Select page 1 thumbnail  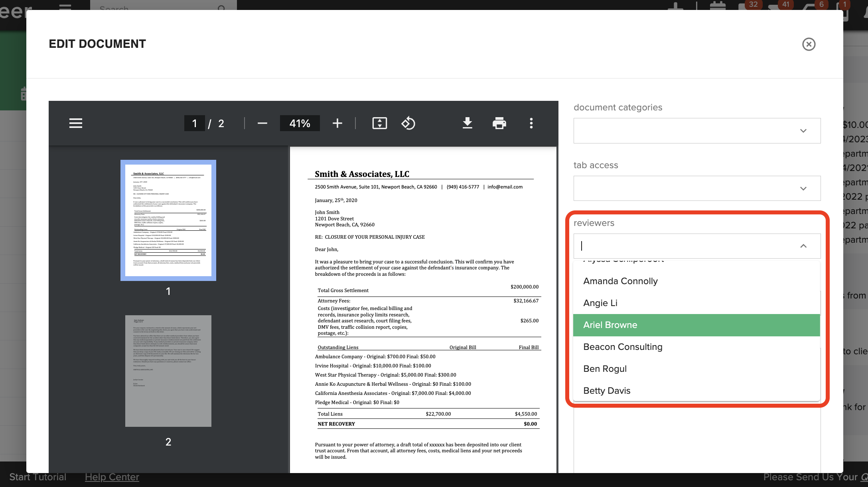click(168, 220)
